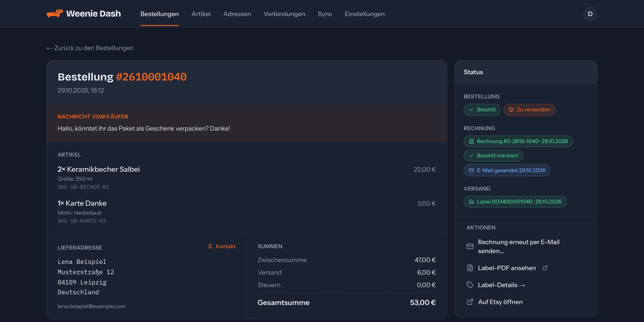Click the checkmark icon in the Bezahlt badge

coord(471,109)
